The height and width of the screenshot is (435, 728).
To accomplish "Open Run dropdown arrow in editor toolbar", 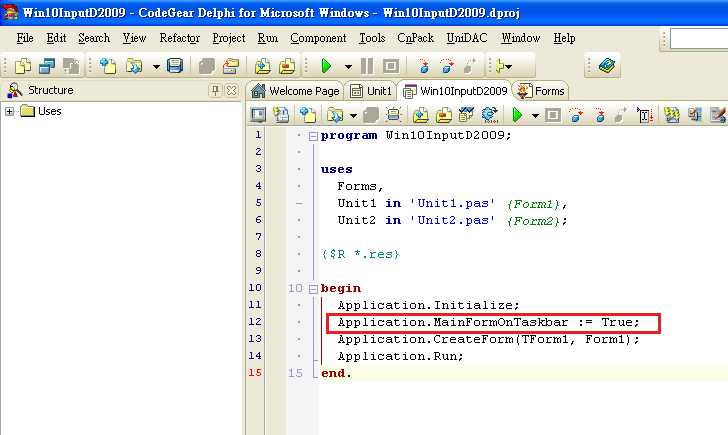I will [x=535, y=116].
